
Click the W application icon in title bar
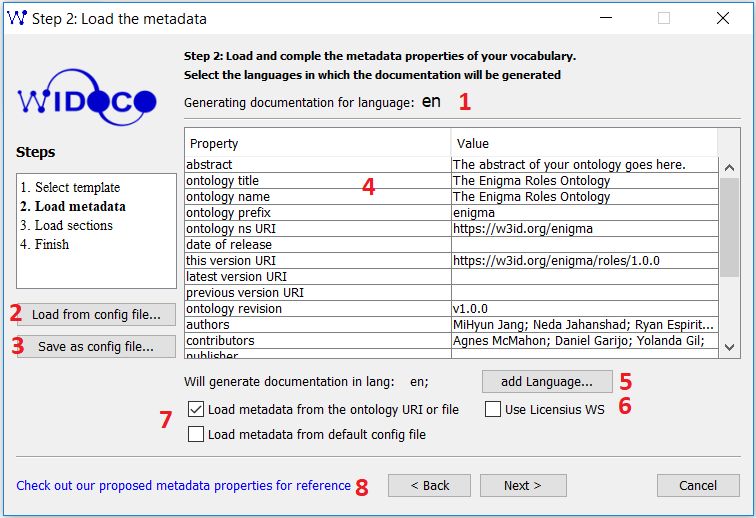[x=17, y=18]
